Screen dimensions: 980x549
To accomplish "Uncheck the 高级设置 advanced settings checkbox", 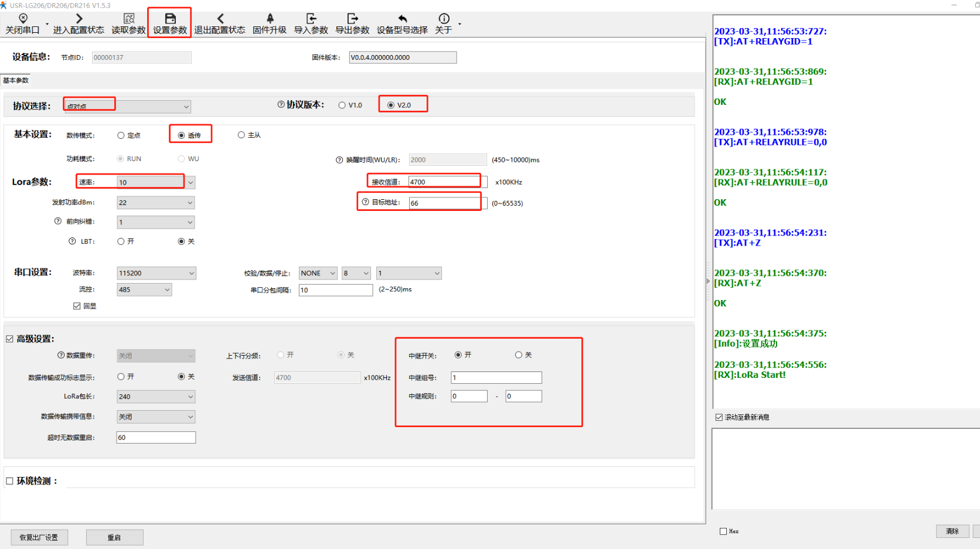I will tap(10, 339).
